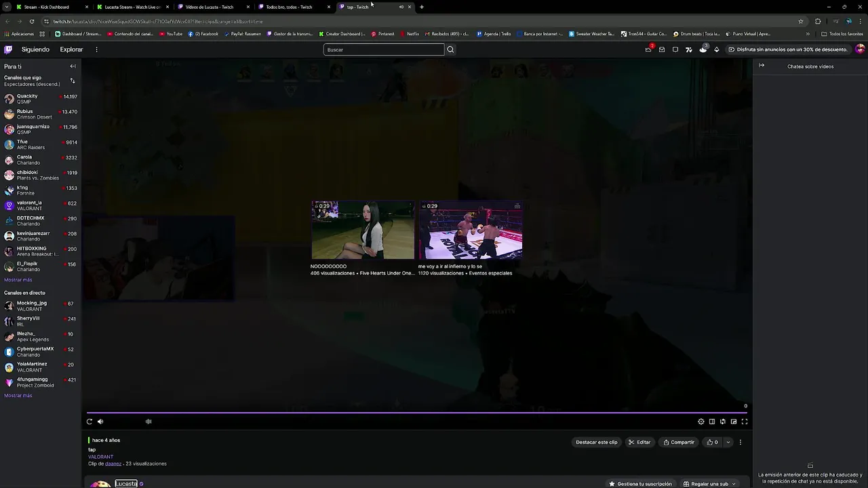Click the Editar clip button

coord(639,442)
